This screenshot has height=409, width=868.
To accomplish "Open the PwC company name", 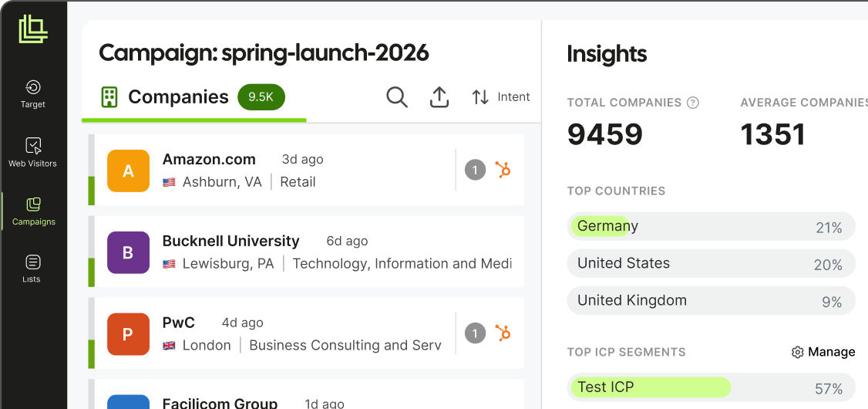I will (x=178, y=323).
